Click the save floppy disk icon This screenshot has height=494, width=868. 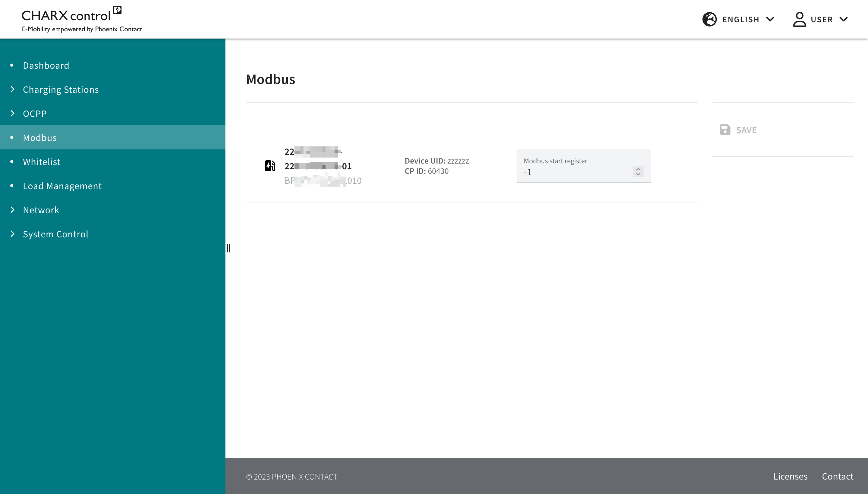click(x=725, y=130)
